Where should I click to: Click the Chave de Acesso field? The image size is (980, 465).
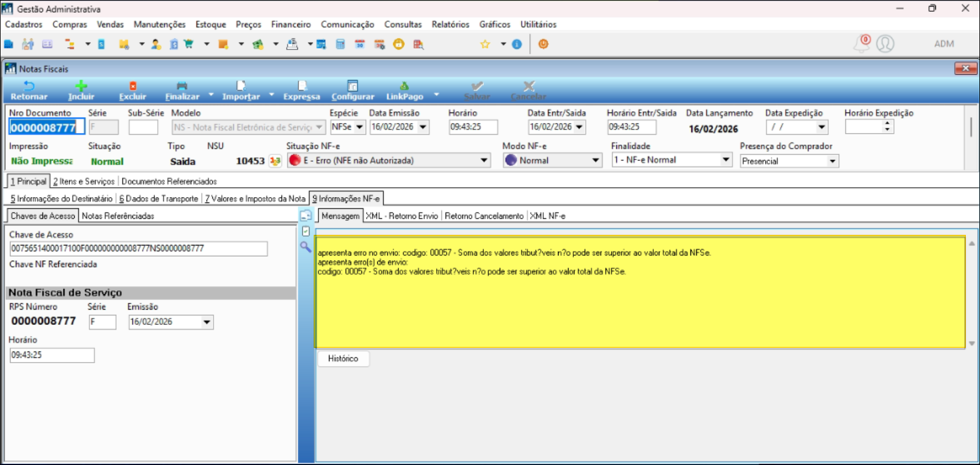(138, 248)
